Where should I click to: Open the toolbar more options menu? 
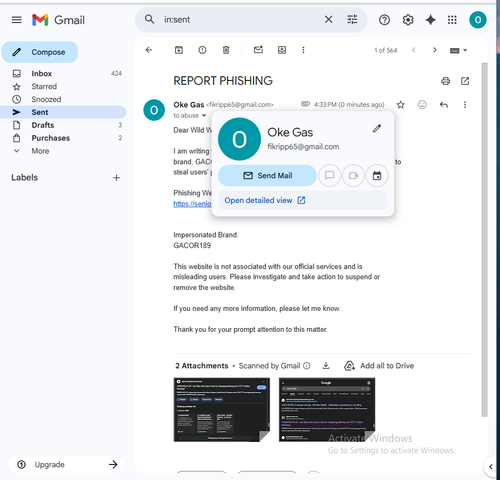coord(303,50)
